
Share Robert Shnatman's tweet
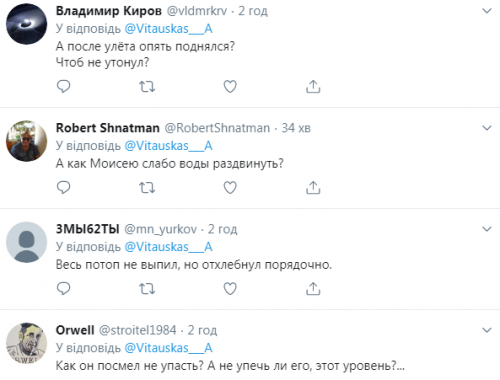(x=313, y=187)
